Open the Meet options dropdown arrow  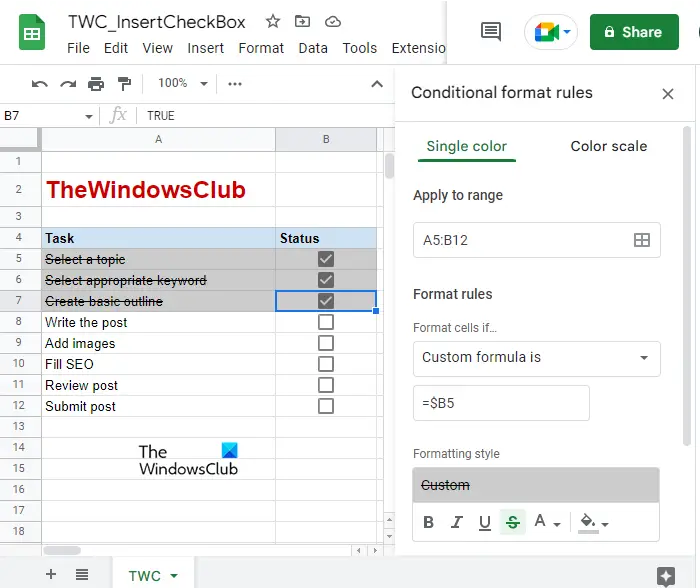[x=567, y=32]
